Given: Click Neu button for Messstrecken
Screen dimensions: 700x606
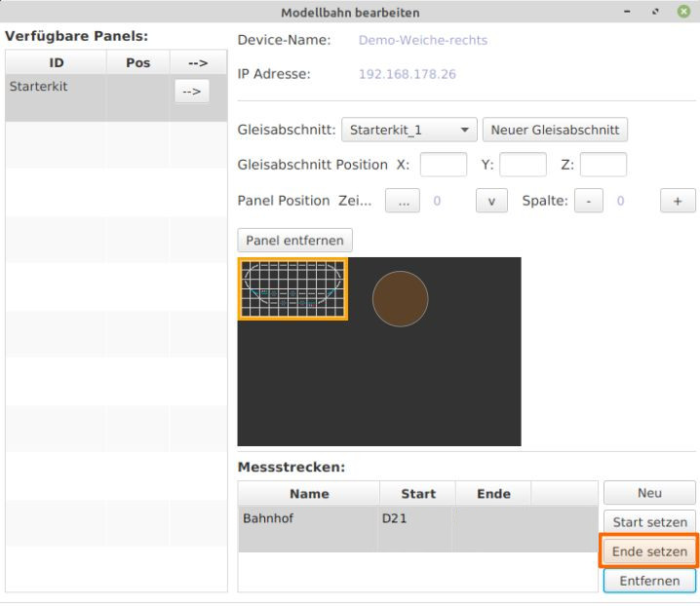Looking at the screenshot, I should click(649, 493).
